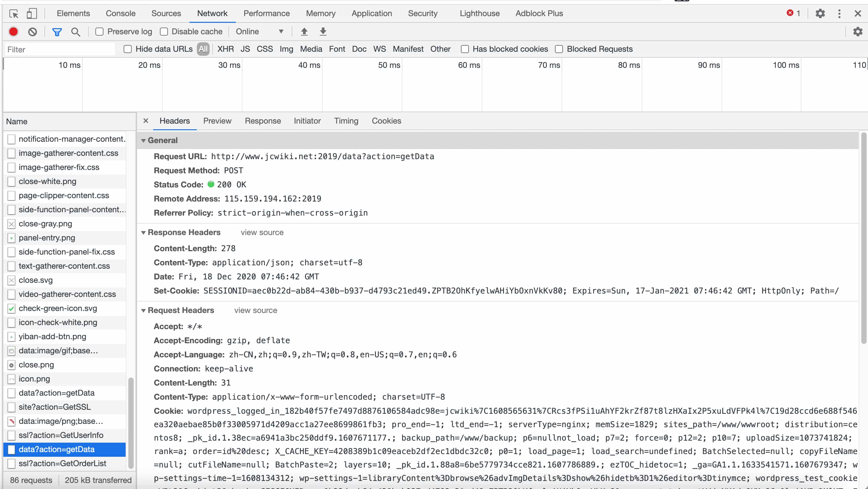This screenshot has width=868, height=489.
Task: Click view source beside Response Headers
Action: (x=262, y=232)
